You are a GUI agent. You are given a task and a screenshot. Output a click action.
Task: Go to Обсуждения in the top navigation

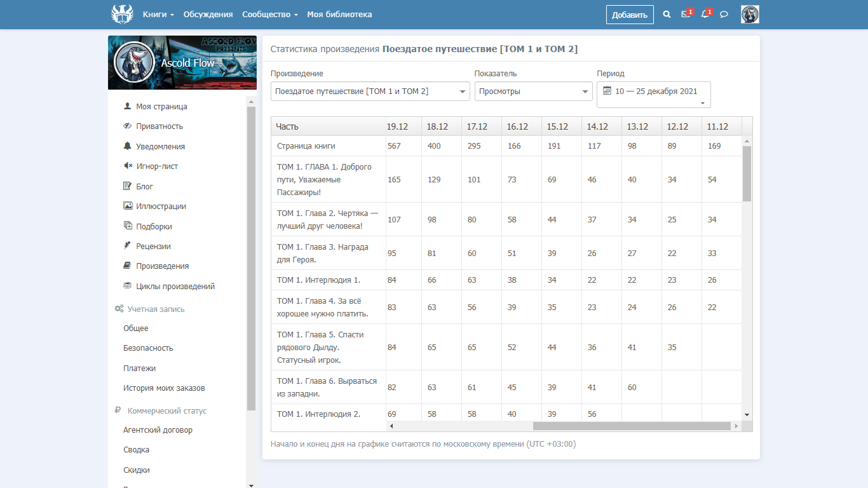tap(208, 14)
